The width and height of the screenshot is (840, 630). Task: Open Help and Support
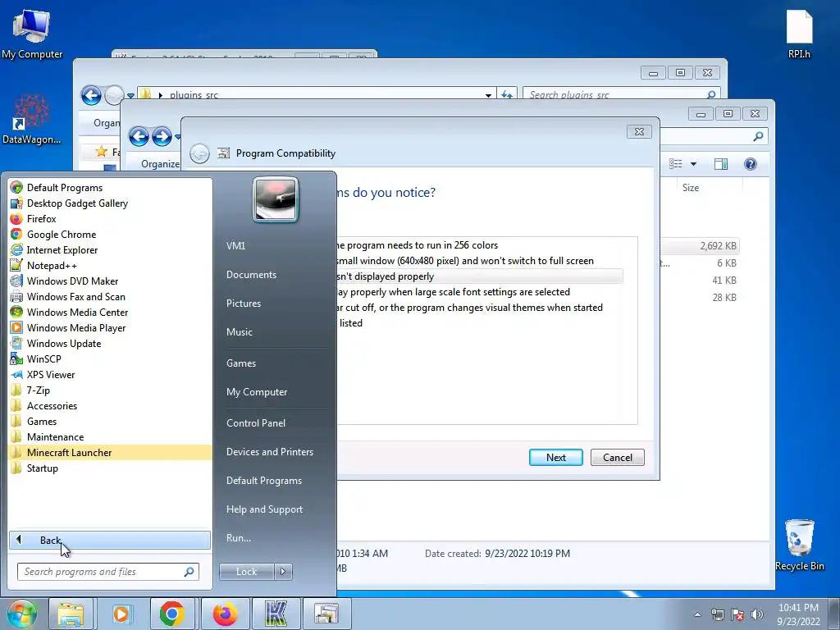pos(264,509)
